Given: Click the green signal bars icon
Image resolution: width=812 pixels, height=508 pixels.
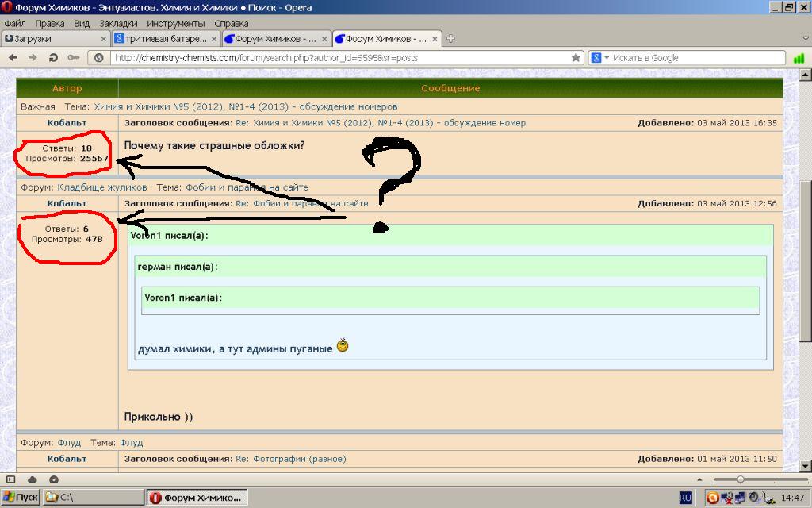Looking at the screenshot, I should pyautogui.click(x=799, y=58).
